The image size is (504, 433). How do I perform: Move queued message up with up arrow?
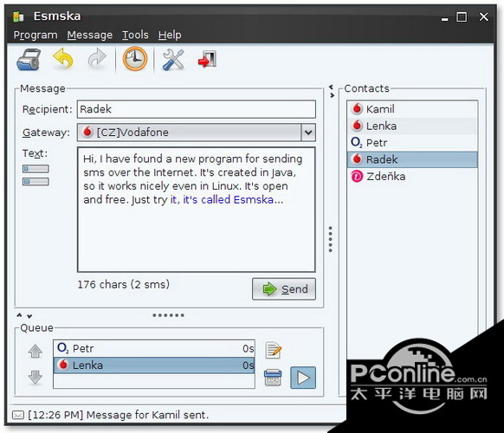point(35,351)
